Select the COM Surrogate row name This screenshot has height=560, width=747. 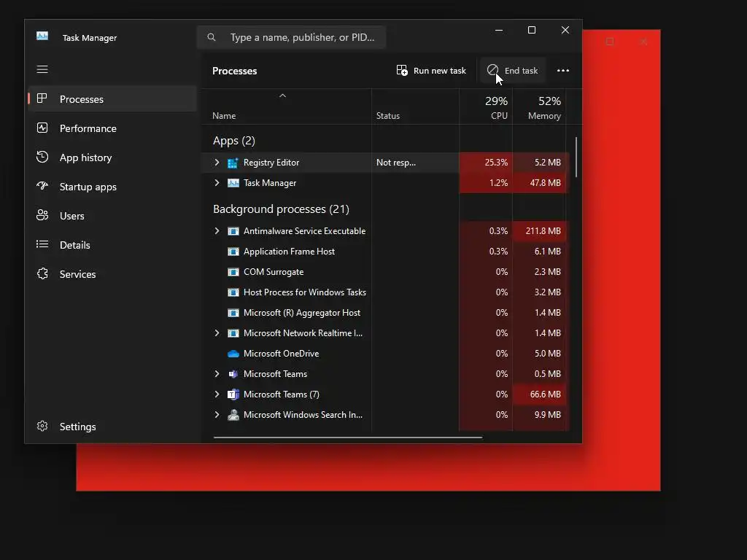(x=274, y=272)
